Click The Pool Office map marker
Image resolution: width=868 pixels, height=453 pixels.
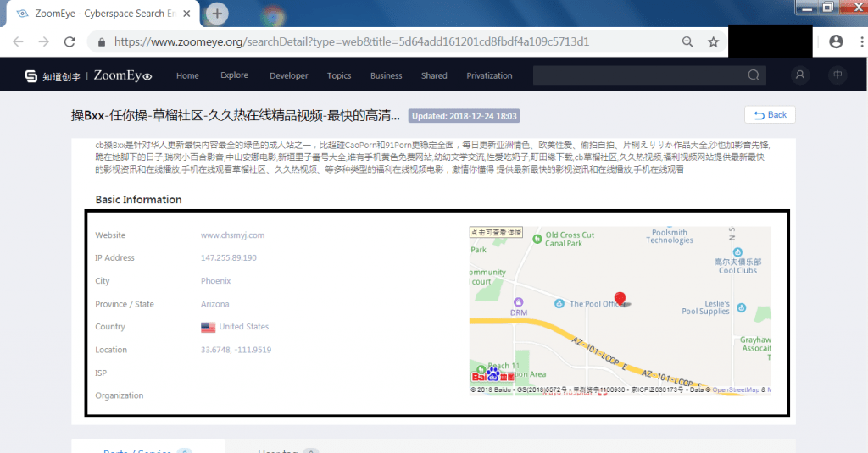point(559,304)
